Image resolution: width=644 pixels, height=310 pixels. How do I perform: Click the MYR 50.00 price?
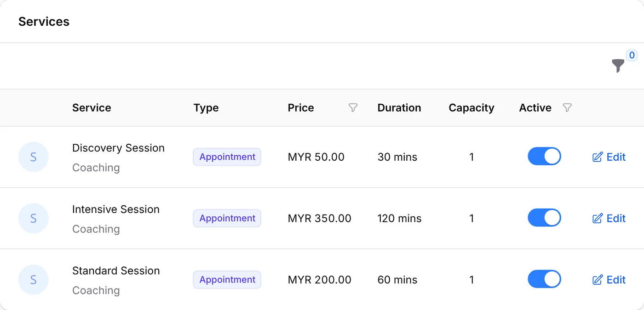pos(316,157)
